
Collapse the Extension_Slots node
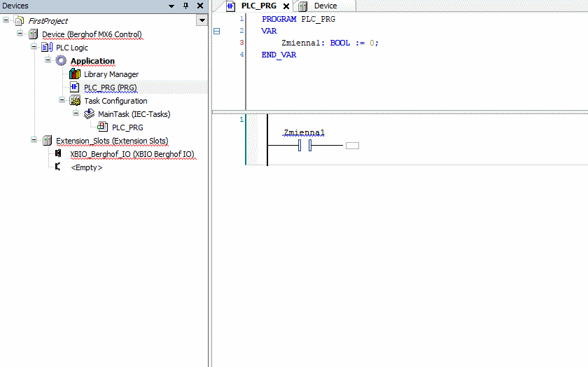34,139
